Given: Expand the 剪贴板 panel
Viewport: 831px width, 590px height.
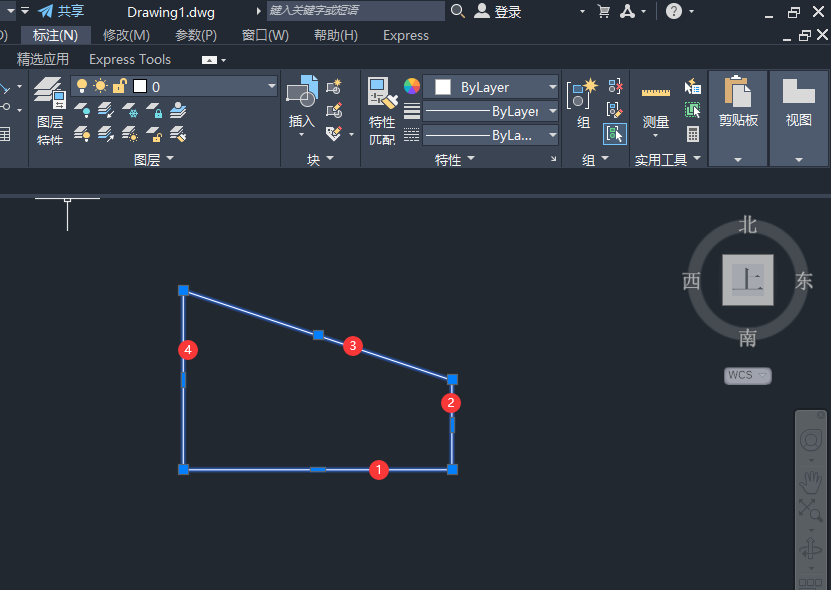Looking at the screenshot, I should click(x=738, y=119).
